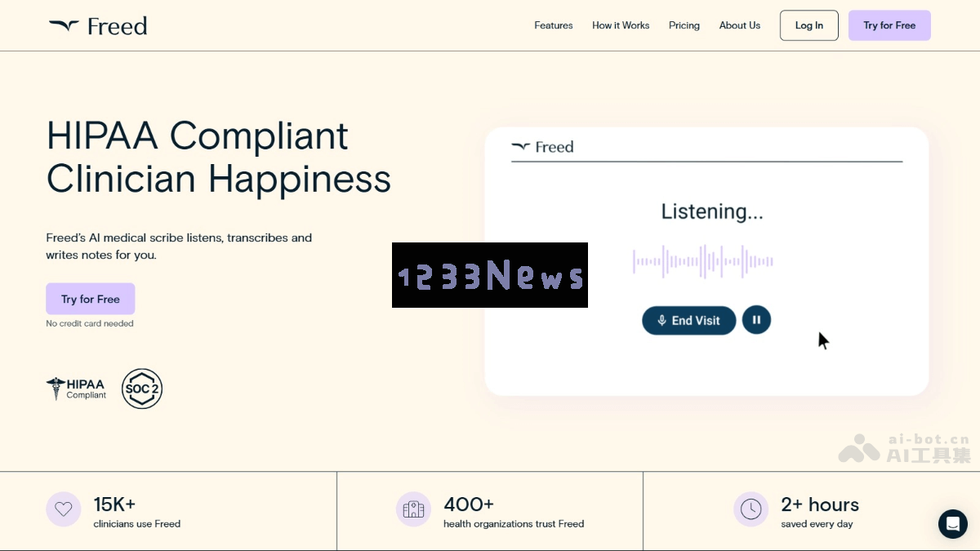
Task: Click the HIPAA Compliant badge
Action: [77, 389]
